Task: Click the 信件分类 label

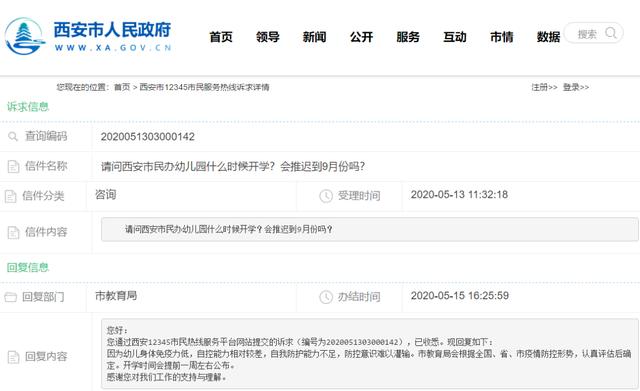Action: [43, 196]
